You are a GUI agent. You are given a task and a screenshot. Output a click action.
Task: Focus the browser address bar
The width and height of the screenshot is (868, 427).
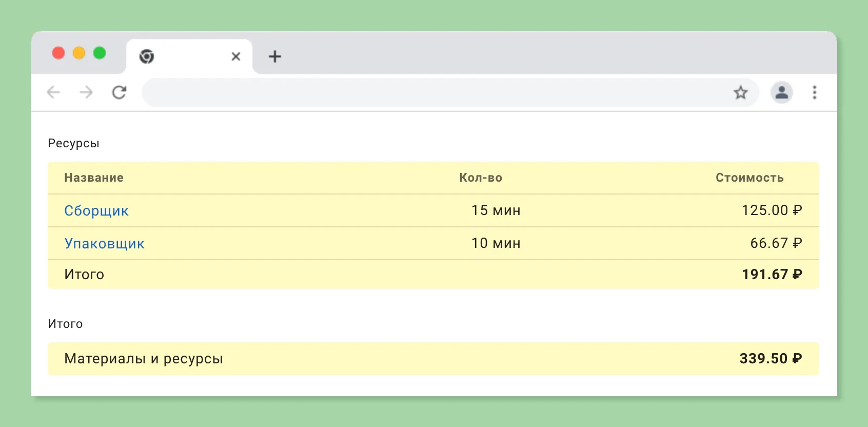pos(436,92)
